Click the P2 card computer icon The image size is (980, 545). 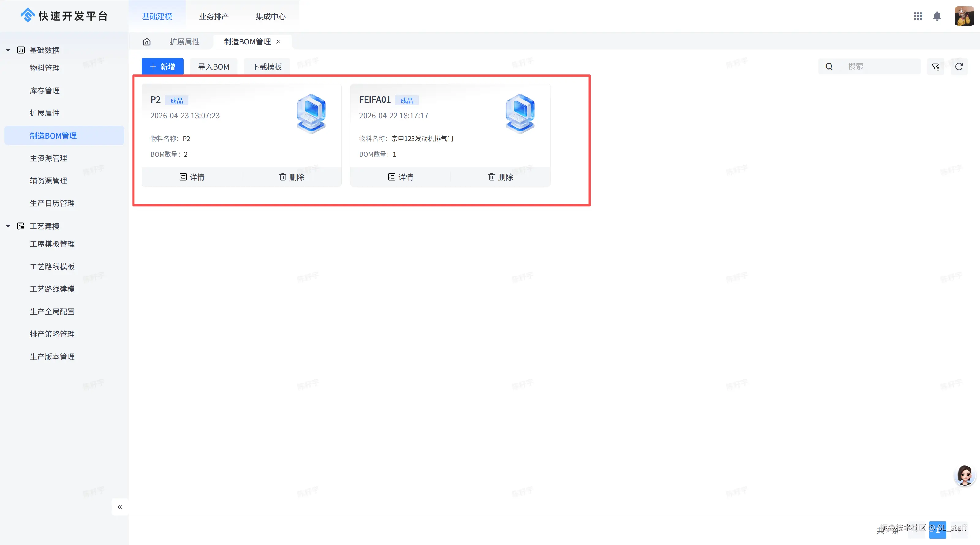(311, 113)
